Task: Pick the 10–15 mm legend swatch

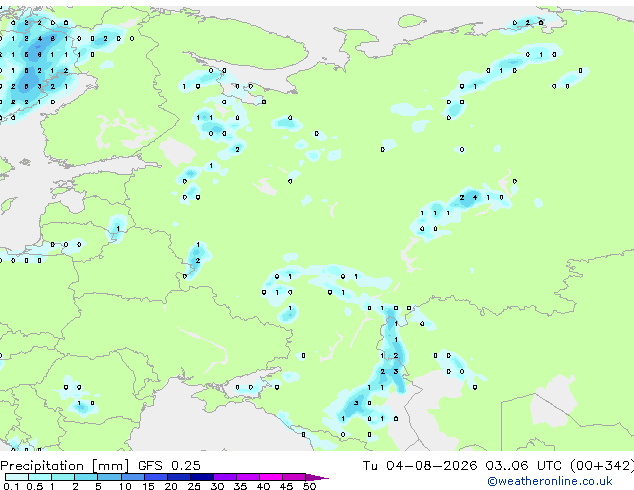Action: [x=133, y=477]
